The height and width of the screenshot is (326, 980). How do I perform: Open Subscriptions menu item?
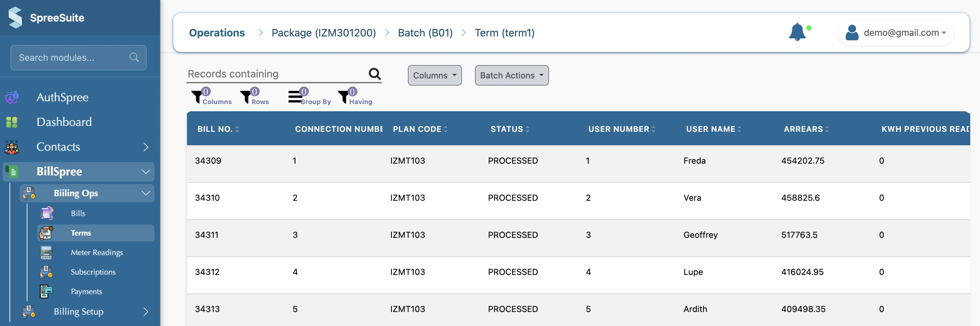coord(93,272)
